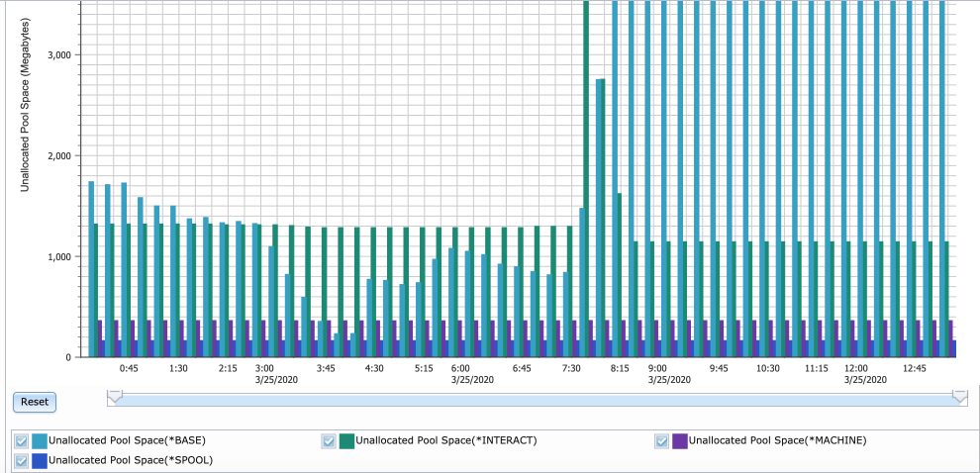
Task: Toggle the *INTERACT pool space checkbox
Action: [x=329, y=441]
